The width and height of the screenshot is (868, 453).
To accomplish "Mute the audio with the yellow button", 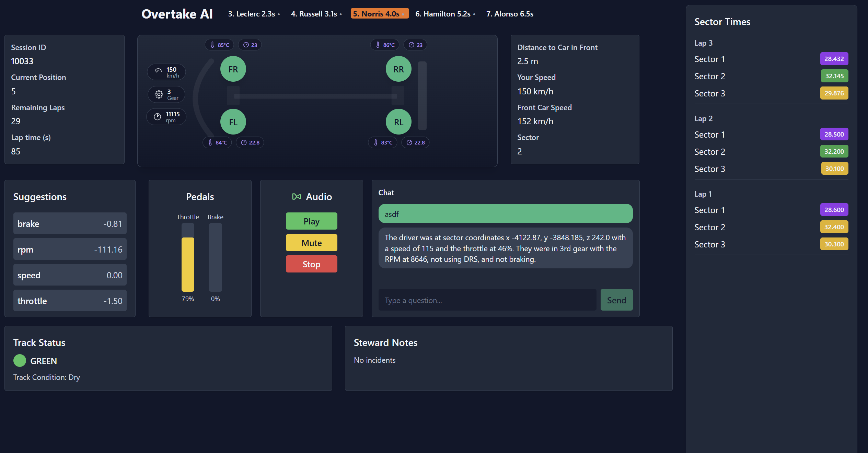I will [x=311, y=243].
